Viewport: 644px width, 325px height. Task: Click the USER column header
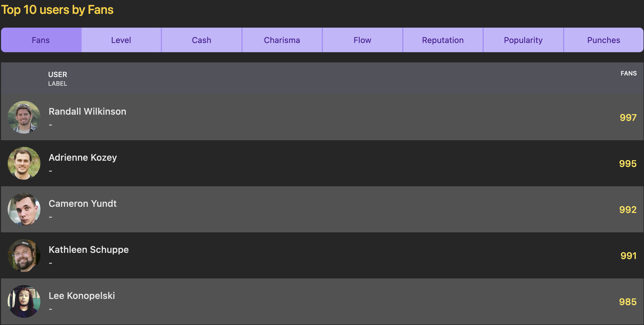pos(58,74)
